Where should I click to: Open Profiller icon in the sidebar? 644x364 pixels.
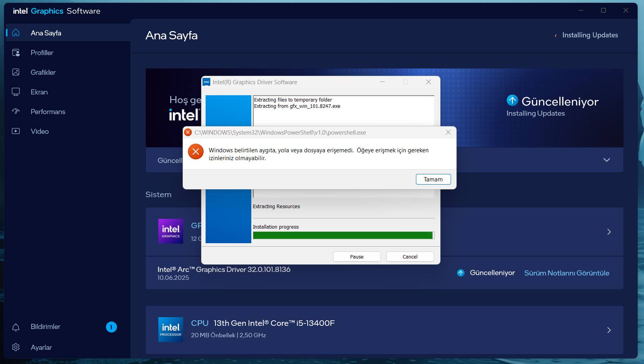[16, 52]
